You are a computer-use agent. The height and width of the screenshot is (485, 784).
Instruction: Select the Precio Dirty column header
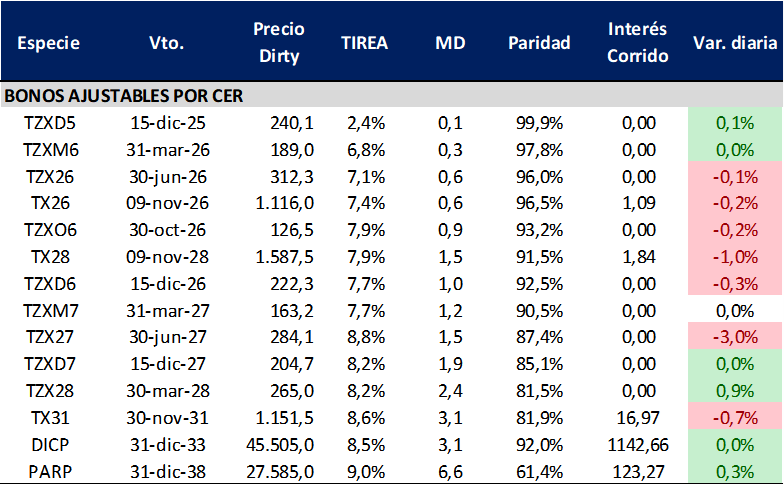[x=279, y=42]
